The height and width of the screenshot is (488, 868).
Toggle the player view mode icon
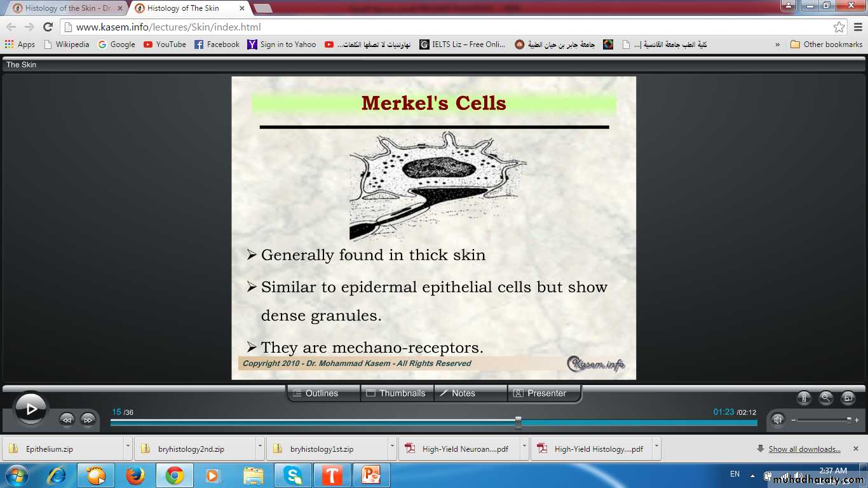[848, 398]
